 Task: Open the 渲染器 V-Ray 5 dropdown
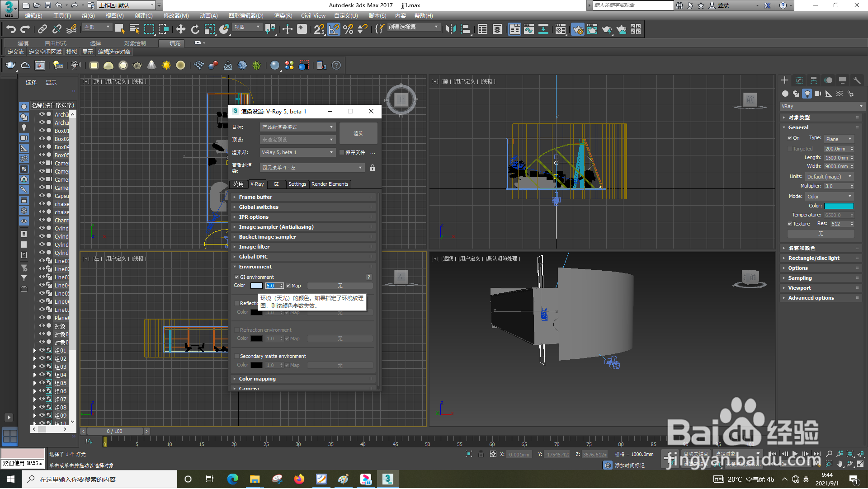[x=297, y=152]
